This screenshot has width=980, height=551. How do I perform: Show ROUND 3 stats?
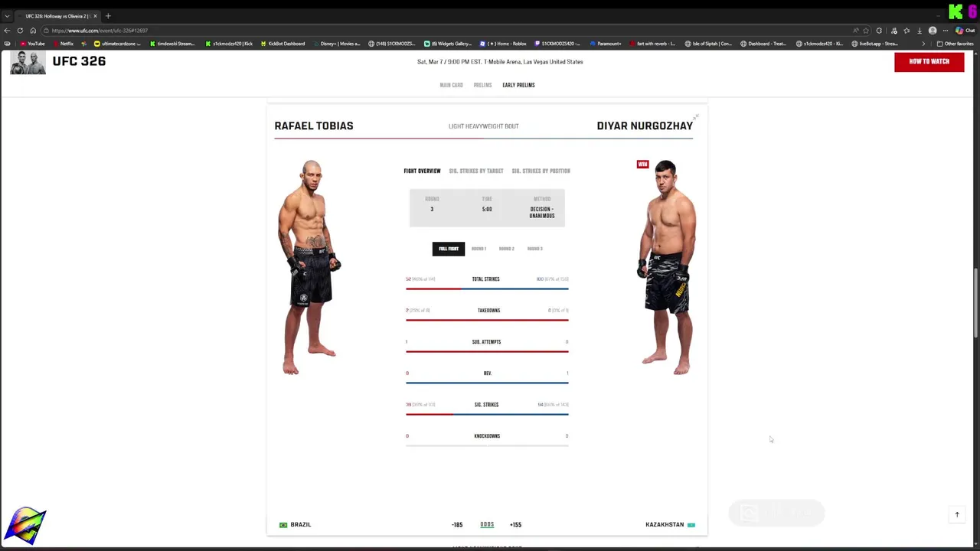click(x=534, y=249)
